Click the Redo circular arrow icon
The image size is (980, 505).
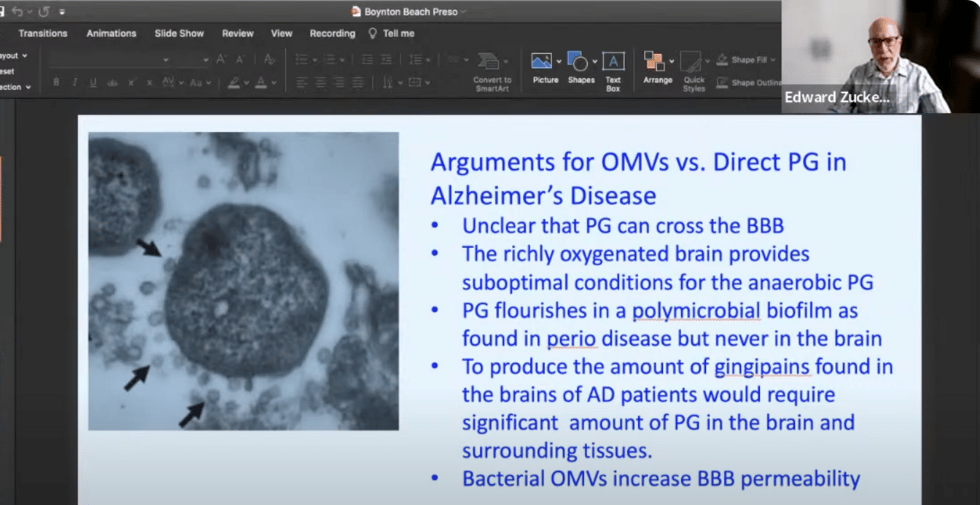[43, 11]
